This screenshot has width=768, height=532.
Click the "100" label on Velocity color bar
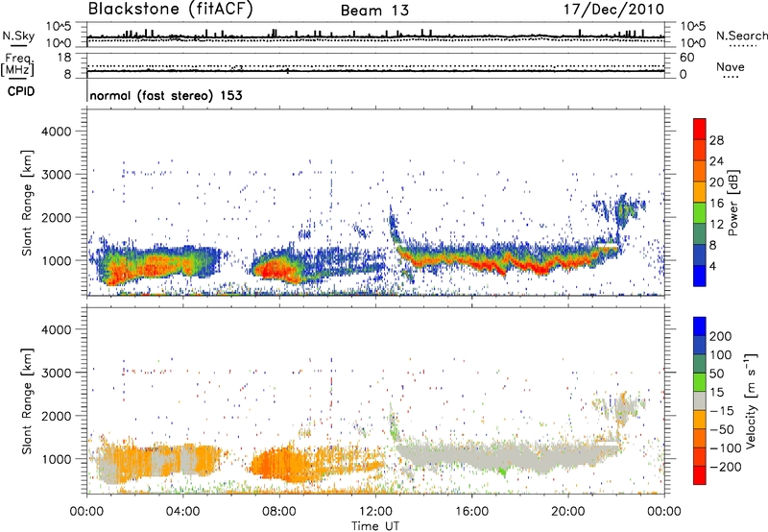pos(721,355)
